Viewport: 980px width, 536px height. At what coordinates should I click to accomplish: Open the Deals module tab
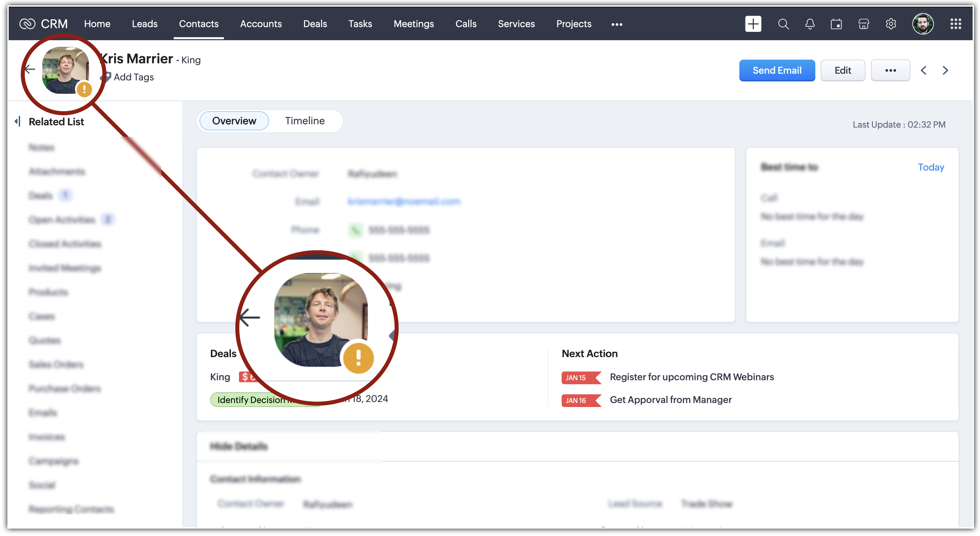tap(315, 24)
